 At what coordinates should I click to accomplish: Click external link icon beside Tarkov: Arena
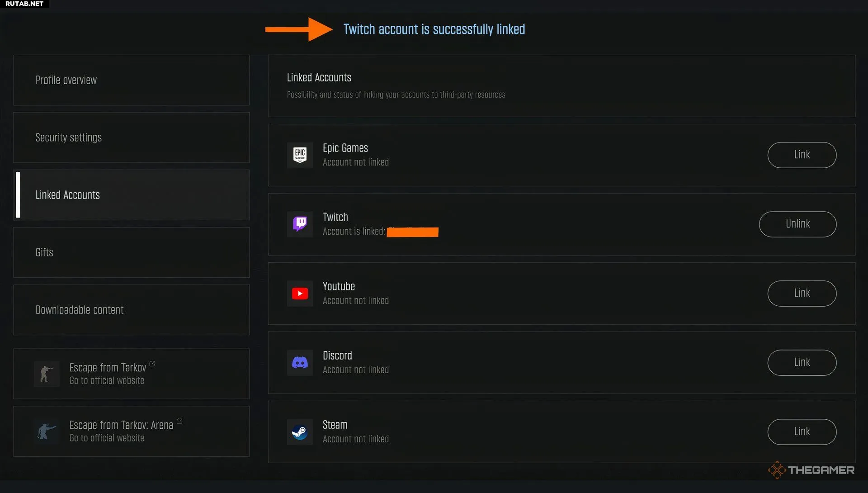coord(179,421)
